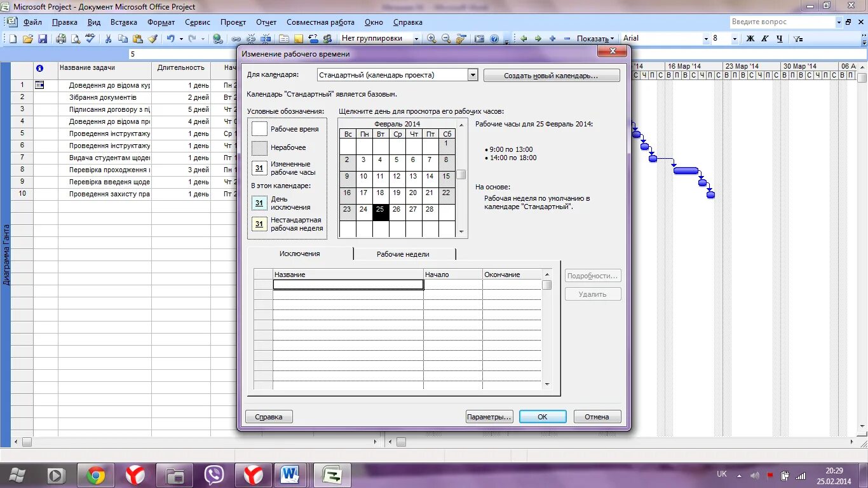This screenshot has width=868, height=488.
Task: Click the calendar scroll down arrow
Action: (x=461, y=232)
